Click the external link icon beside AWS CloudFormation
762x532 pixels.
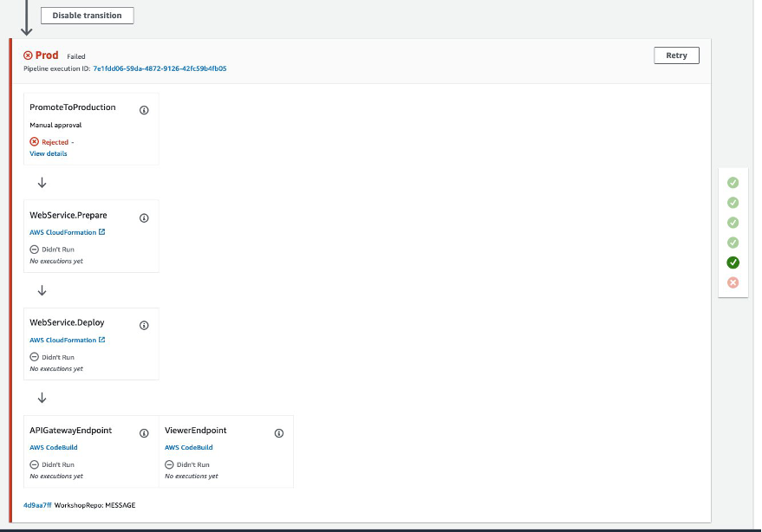tap(104, 231)
